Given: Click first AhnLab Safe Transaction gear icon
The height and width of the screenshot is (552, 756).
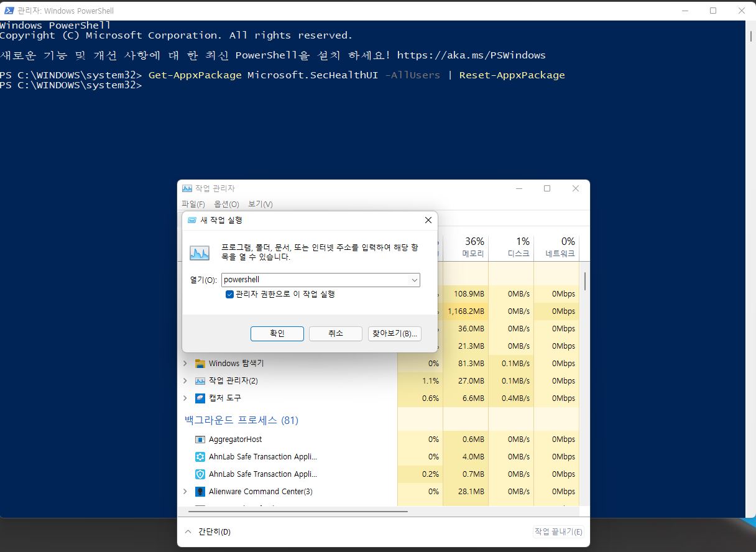Looking at the screenshot, I should click(x=200, y=457).
